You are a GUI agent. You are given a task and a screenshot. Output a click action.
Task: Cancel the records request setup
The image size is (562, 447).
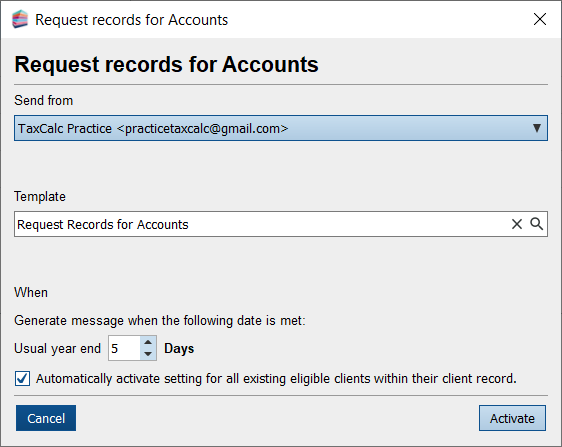click(x=46, y=418)
